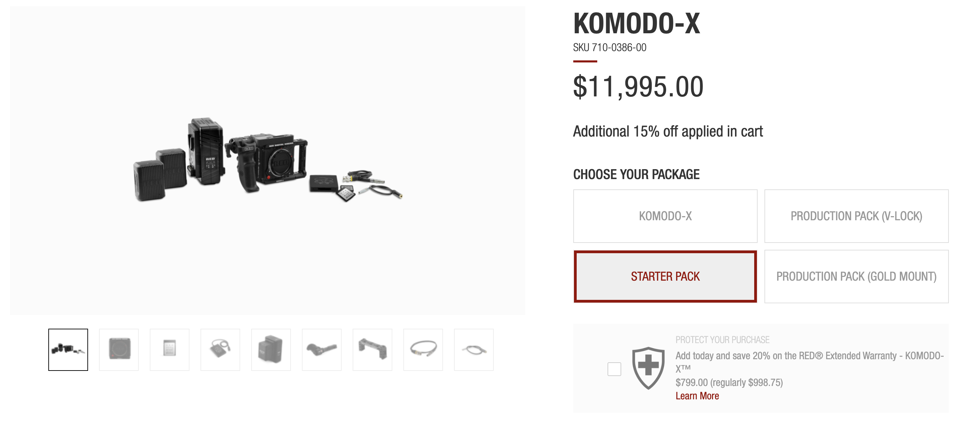Click the $11,995.00 price text
This screenshot has height=422, width=980.
pos(638,87)
